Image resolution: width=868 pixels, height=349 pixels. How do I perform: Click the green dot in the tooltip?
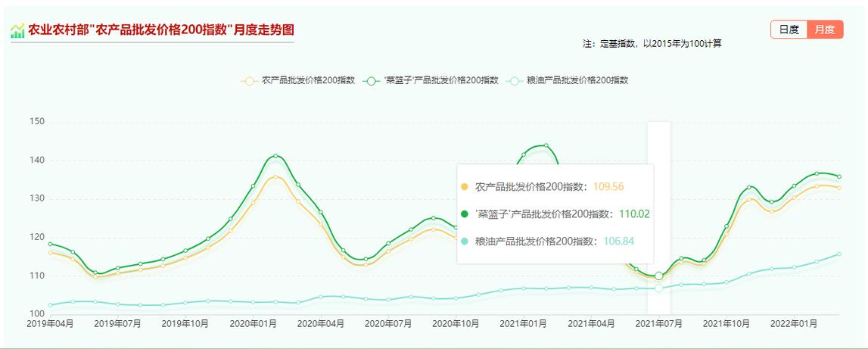465,213
